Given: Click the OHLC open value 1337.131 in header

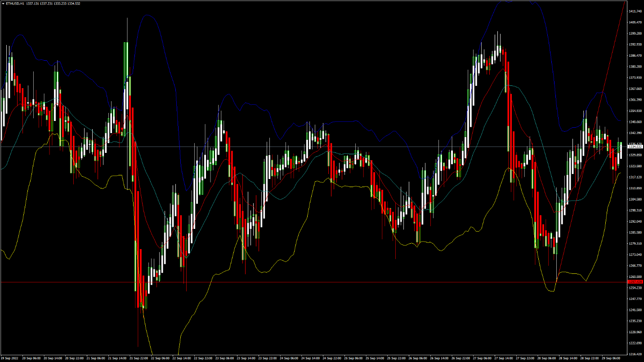Looking at the screenshot, I should [32, 4].
